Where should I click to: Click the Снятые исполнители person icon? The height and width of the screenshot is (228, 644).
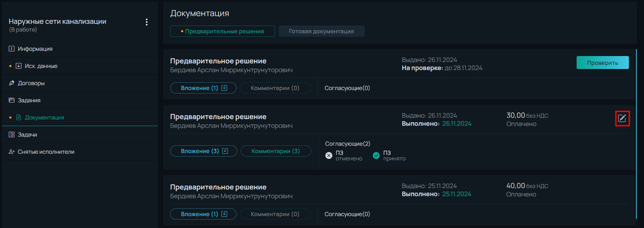coord(12,152)
